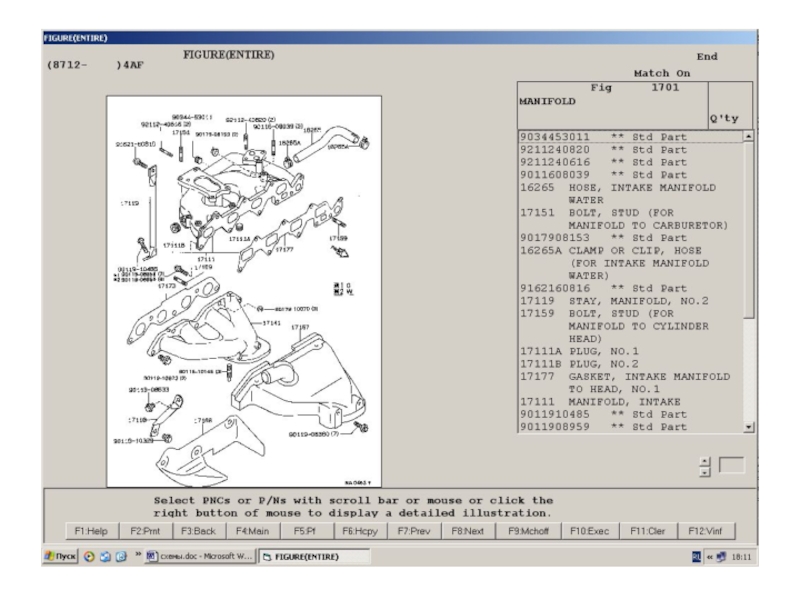Select 17119 STAY, MANIFOLD, NO.2
The height and width of the screenshot is (600, 800).
tap(631, 301)
